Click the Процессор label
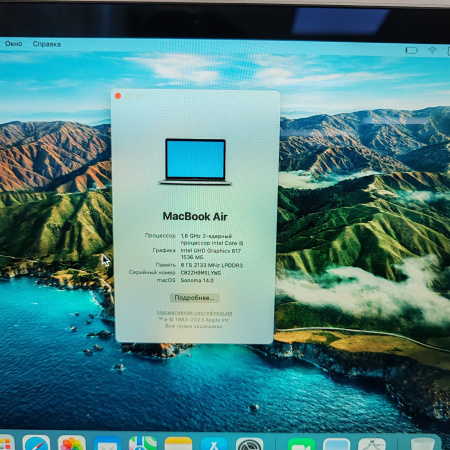 point(160,235)
